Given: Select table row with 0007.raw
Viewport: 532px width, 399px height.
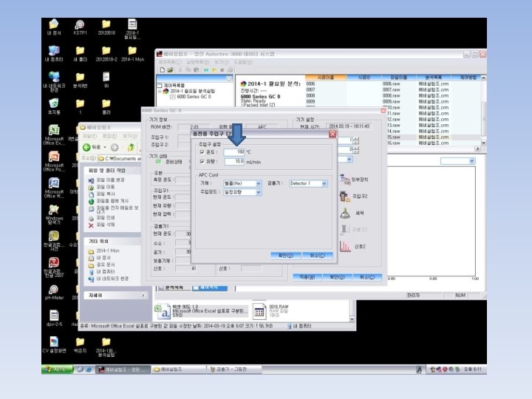Looking at the screenshot, I should 393,90.
